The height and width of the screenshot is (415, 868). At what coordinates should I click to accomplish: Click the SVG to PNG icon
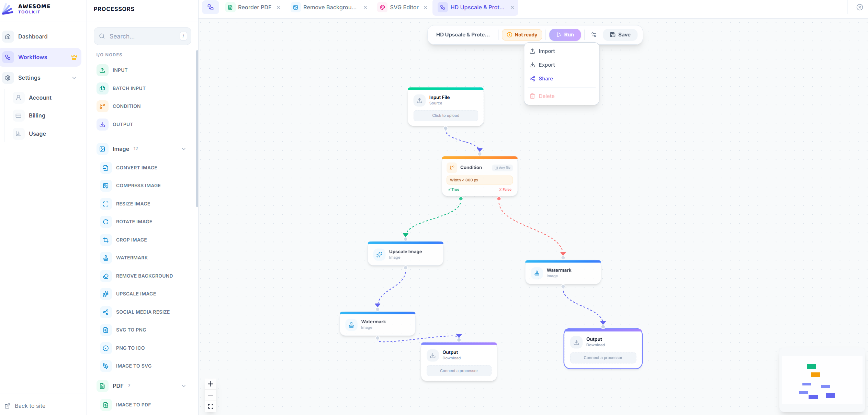click(x=106, y=330)
